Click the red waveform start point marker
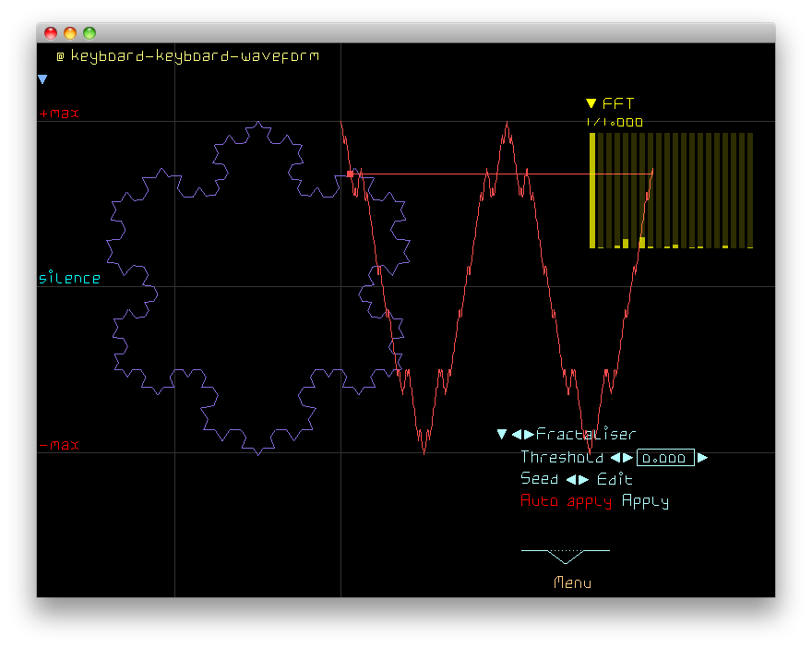This screenshot has height=648, width=812. pos(350,174)
